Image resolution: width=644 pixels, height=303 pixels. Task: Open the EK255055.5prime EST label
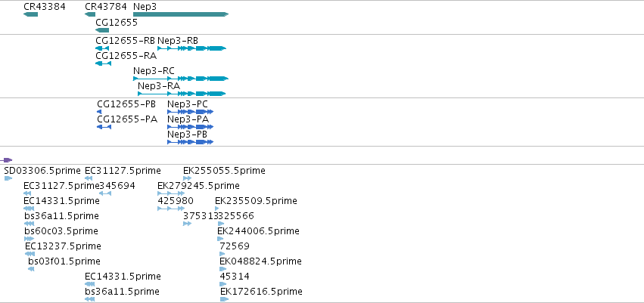click(x=224, y=171)
